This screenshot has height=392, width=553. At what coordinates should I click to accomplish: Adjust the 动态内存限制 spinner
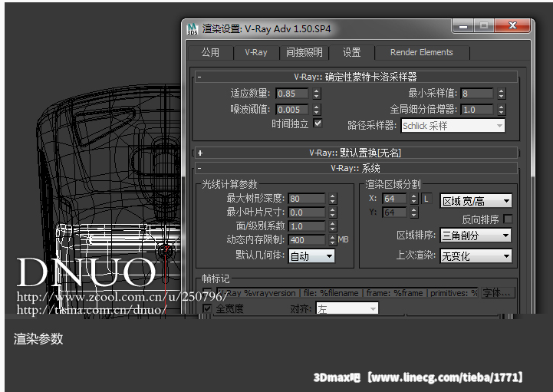(x=333, y=240)
